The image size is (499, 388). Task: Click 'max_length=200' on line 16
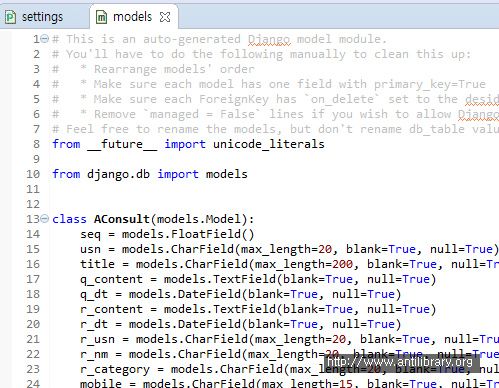pyautogui.click(x=304, y=264)
